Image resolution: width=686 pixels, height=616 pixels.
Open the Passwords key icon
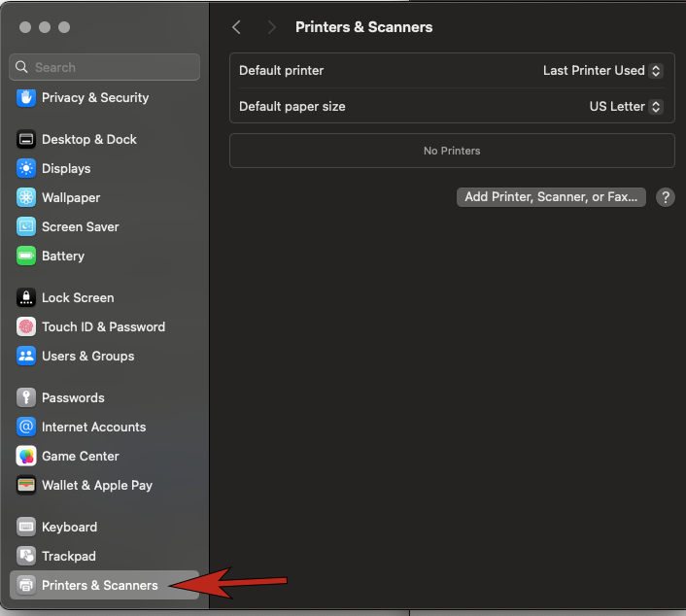(26, 397)
